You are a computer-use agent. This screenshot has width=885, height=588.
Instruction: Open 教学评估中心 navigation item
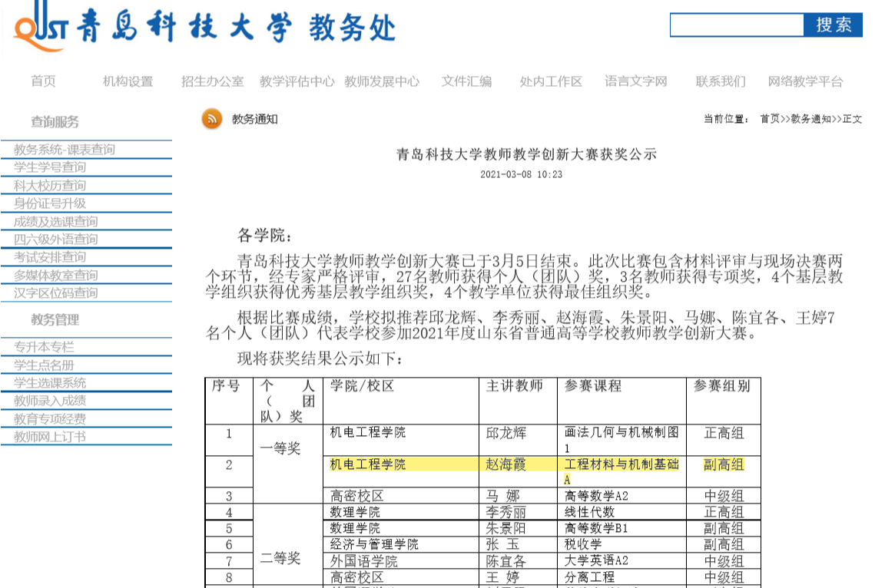(297, 81)
